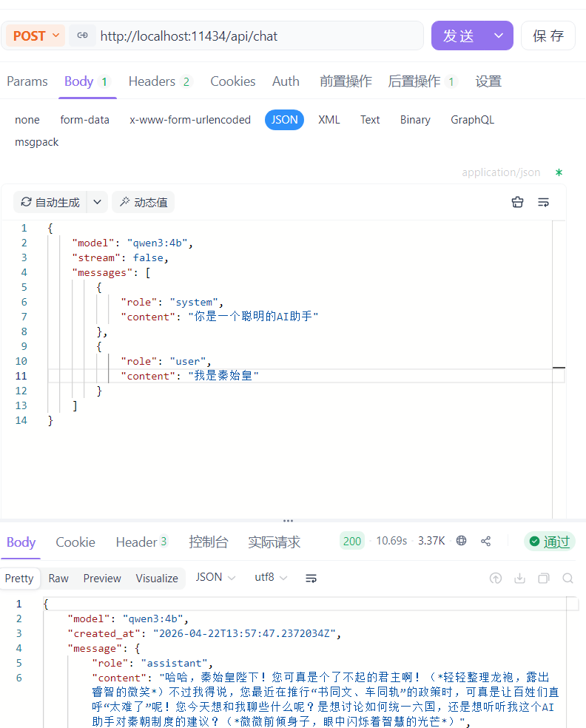Open the 前置操作 pre-request tab

pos(346,81)
